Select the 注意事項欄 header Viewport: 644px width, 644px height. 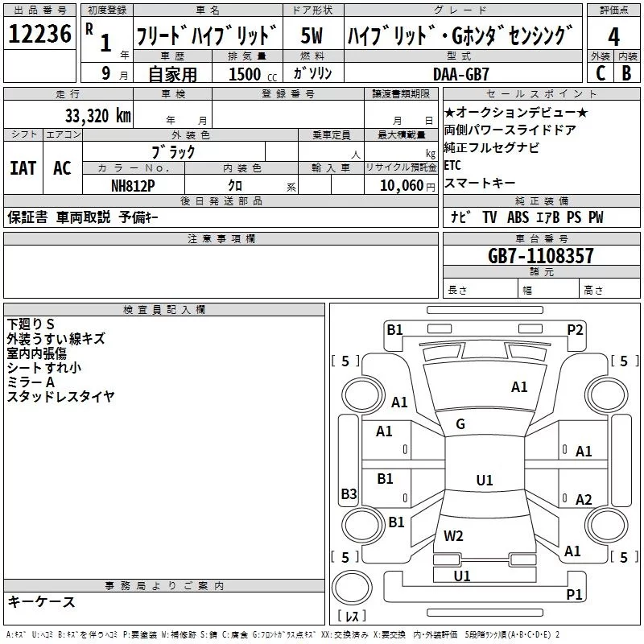(x=221, y=238)
